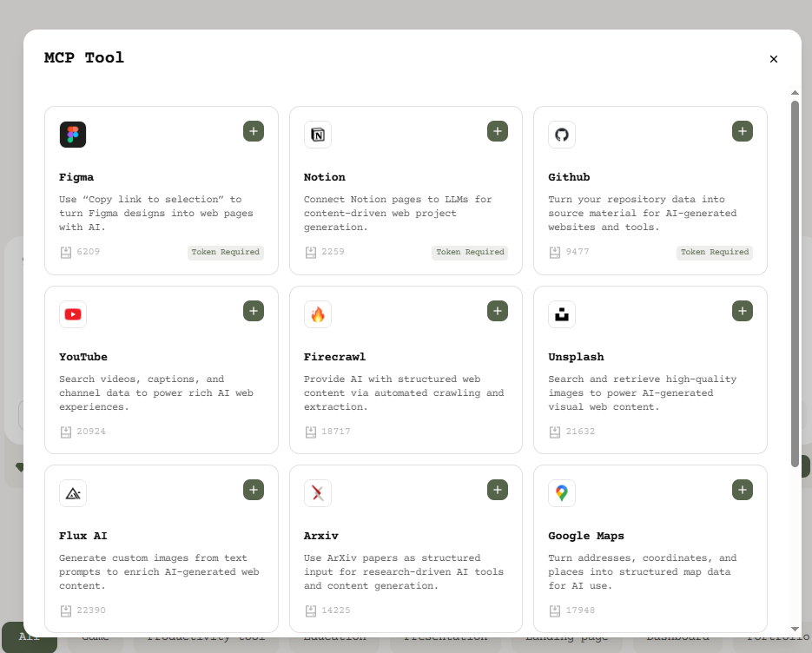Open the Unsplash card title
The width and height of the screenshot is (812, 653).
pos(576,357)
